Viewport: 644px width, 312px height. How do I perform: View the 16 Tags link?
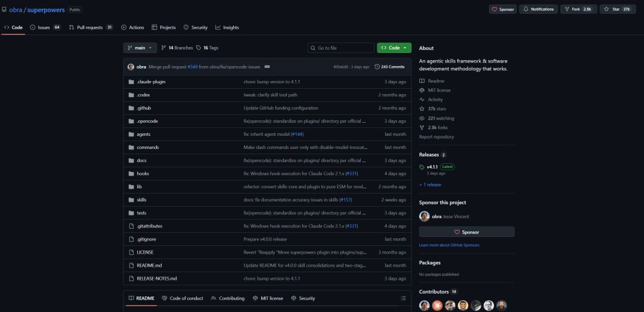pyautogui.click(x=208, y=48)
